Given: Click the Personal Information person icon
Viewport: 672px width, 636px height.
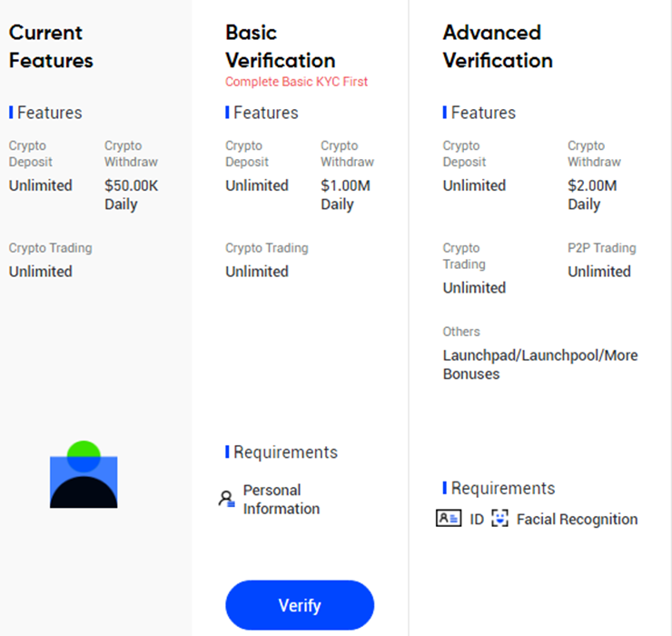Looking at the screenshot, I should 227,499.
